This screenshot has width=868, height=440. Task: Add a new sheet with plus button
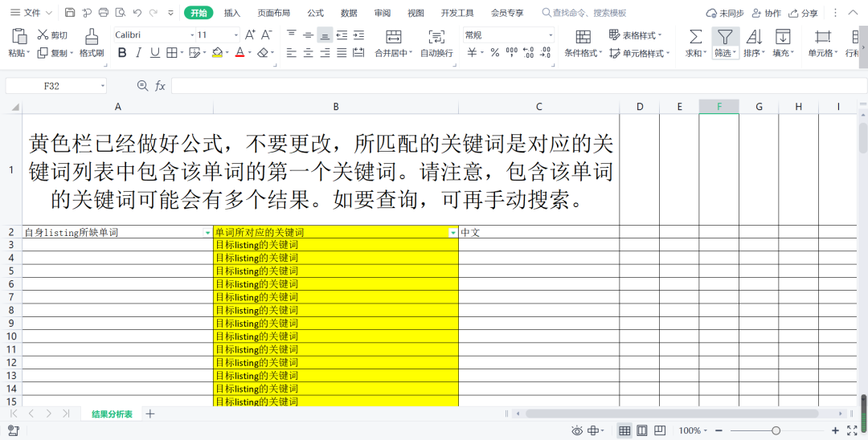tap(150, 414)
